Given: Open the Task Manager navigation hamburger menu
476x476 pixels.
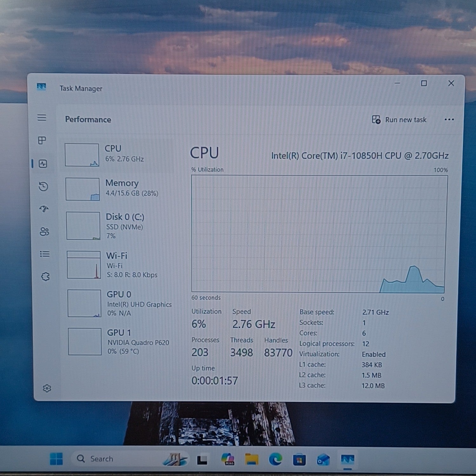Looking at the screenshot, I should (42, 118).
